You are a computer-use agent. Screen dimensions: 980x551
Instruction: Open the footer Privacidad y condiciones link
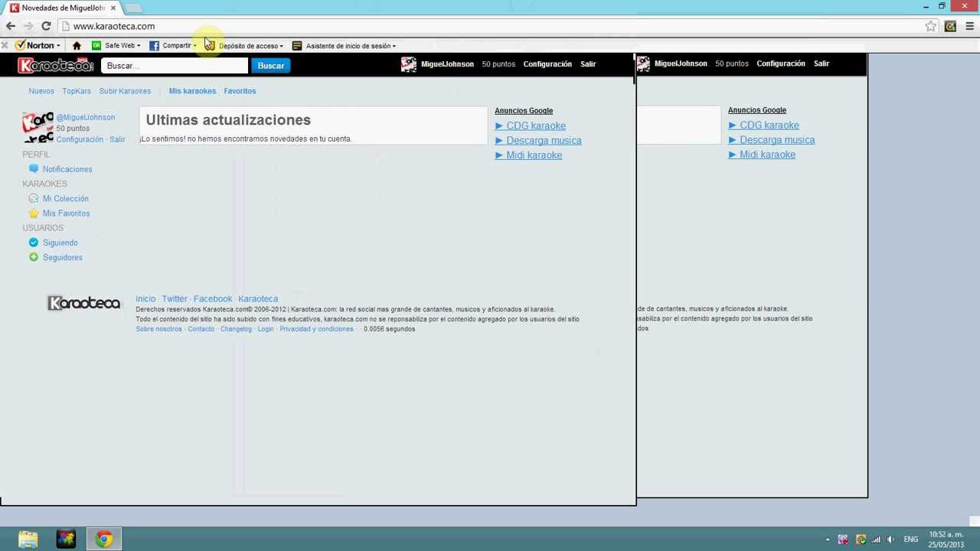tap(316, 329)
